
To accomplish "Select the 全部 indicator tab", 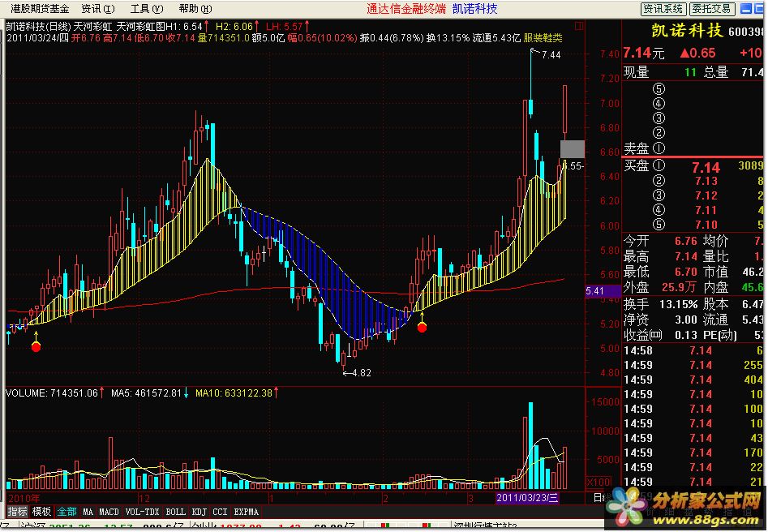I will point(67,512).
